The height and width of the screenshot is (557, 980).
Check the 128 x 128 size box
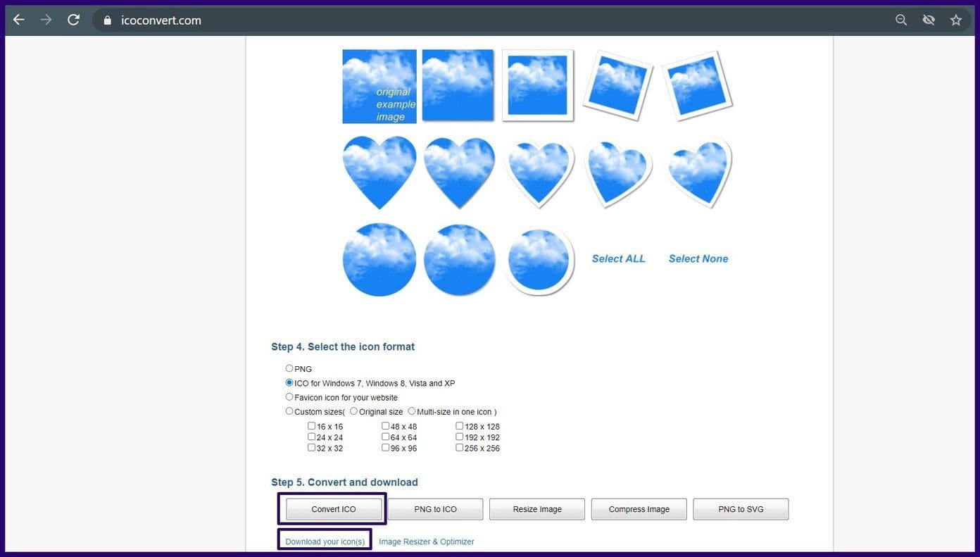coord(460,426)
